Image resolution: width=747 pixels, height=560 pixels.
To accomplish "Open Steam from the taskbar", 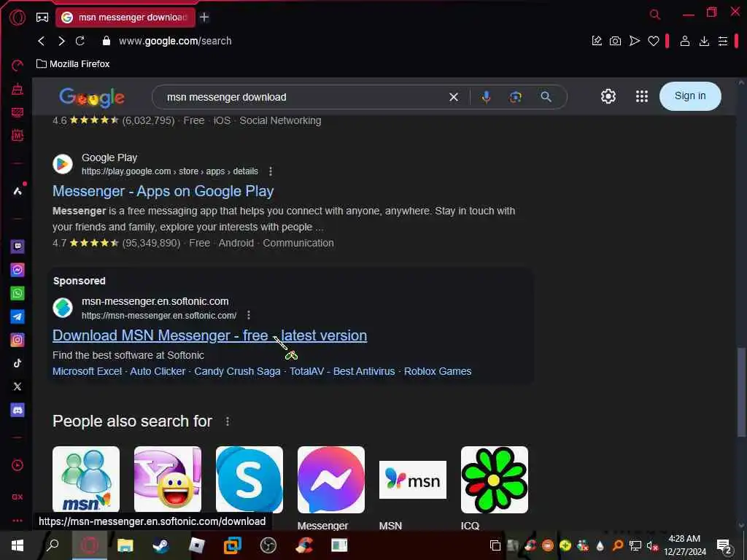I will tap(160, 545).
